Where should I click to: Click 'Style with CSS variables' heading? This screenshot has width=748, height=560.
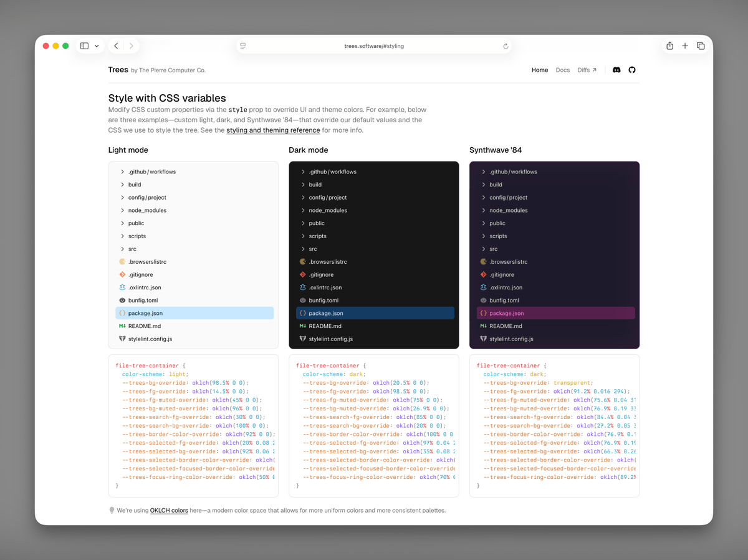point(167,98)
